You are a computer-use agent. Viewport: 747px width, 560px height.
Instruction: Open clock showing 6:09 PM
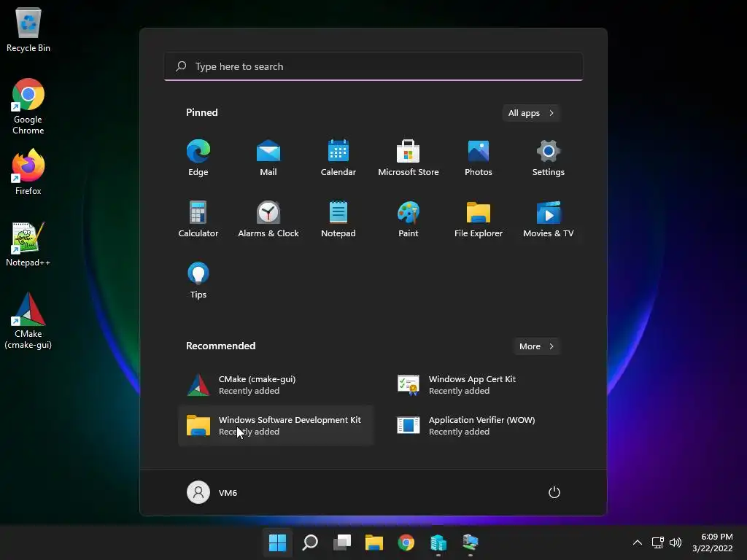(x=712, y=542)
